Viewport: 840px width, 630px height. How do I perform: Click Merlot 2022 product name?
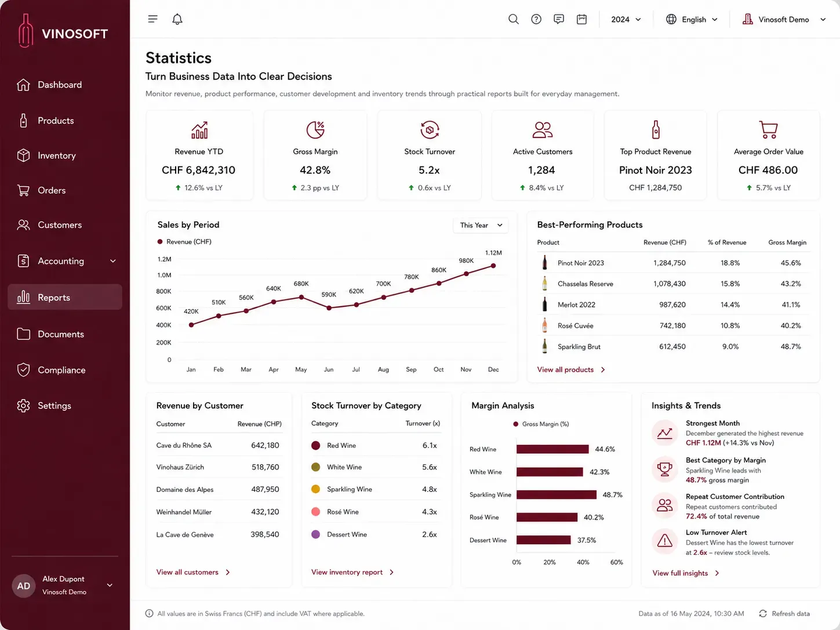(576, 305)
